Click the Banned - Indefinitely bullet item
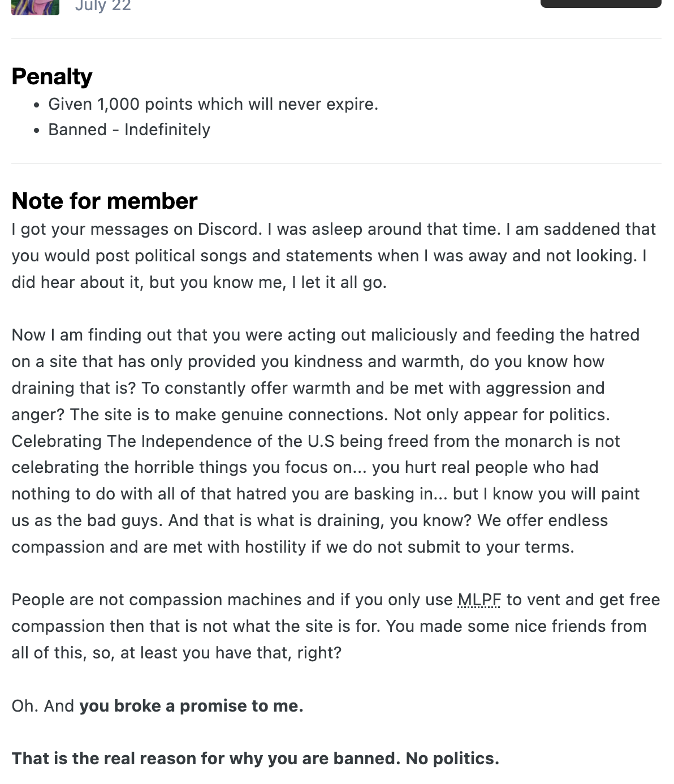Viewport: 674px width, 784px height. click(129, 130)
